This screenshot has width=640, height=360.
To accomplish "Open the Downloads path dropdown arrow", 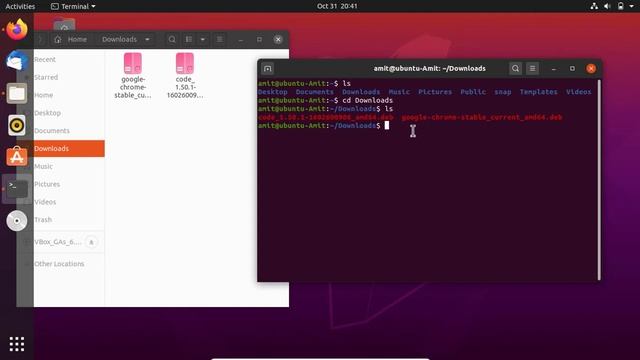I will (147, 40).
